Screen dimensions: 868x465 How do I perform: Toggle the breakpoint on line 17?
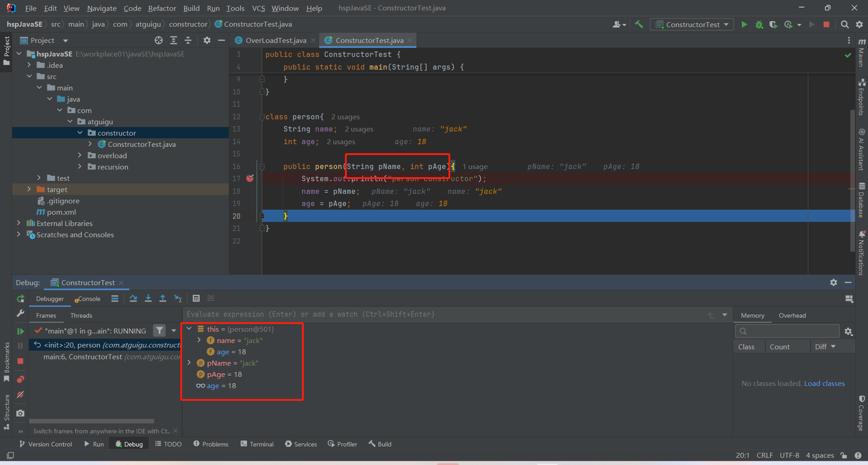pos(250,178)
